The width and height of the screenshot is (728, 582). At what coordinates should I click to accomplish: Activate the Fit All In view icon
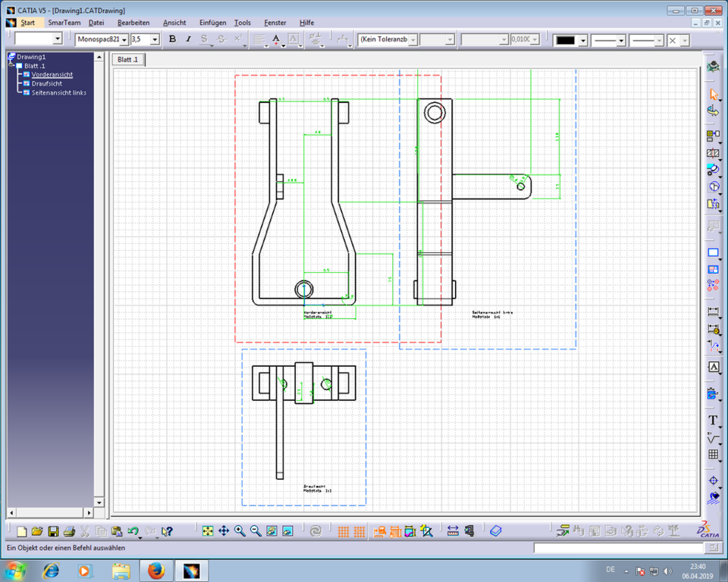pyautogui.click(x=208, y=530)
